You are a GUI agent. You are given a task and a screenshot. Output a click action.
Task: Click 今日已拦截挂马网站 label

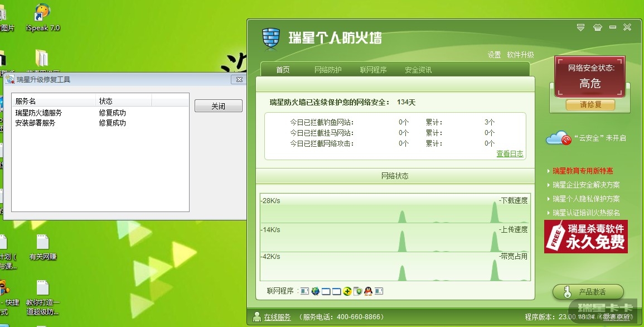322,133
